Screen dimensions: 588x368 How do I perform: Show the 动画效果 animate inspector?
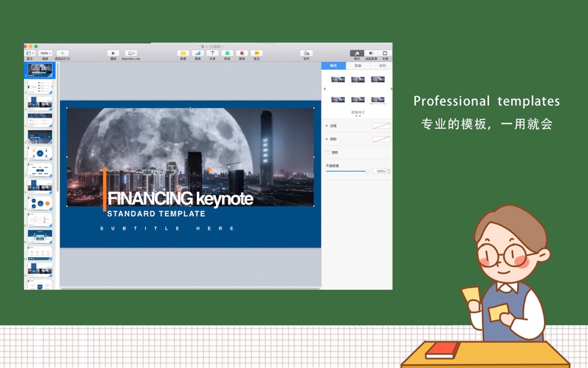point(371,53)
